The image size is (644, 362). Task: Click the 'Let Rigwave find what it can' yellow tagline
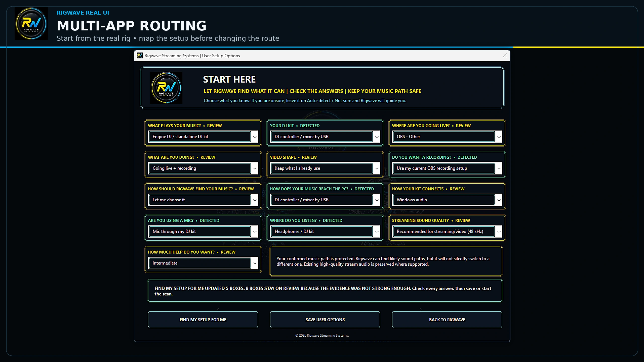[312, 91]
